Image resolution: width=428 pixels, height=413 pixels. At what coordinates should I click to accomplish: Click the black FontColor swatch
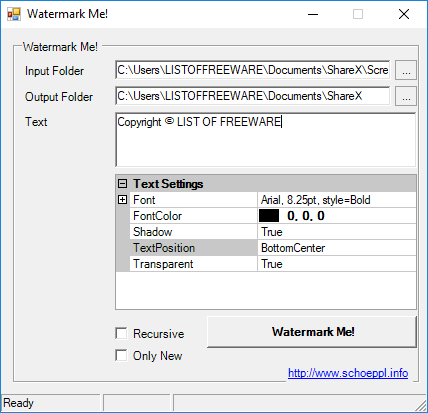[269, 216]
